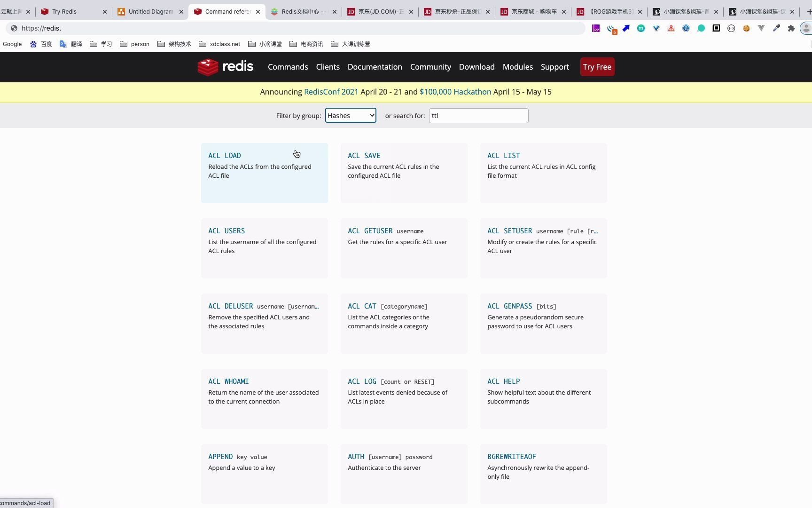The image size is (812, 508).
Task: Open the 架构技术 bookmarks folder
Action: pyautogui.click(x=174, y=44)
